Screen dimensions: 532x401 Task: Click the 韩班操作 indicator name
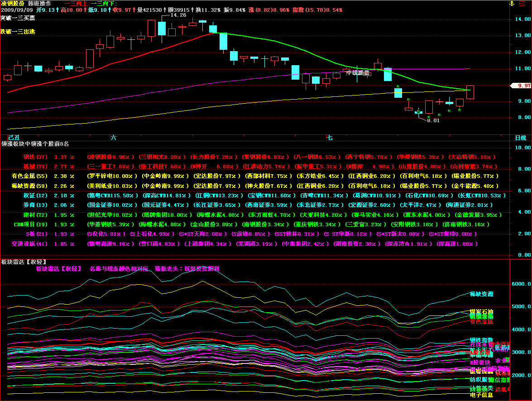(40, 3)
